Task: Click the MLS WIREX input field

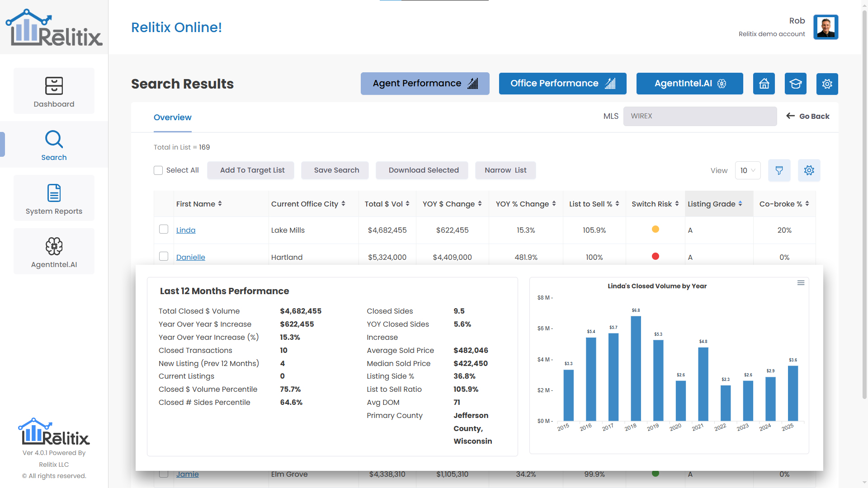Action: (x=700, y=116)
